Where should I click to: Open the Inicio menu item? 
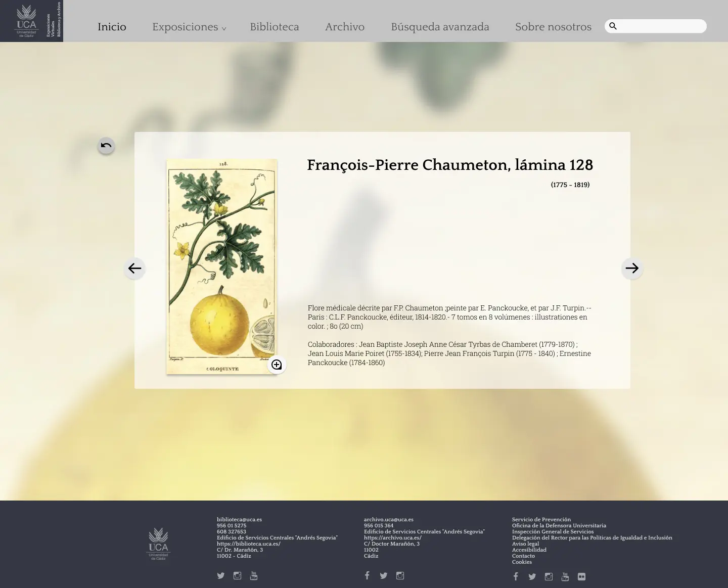pyautogui.click(x=112, y=27)
